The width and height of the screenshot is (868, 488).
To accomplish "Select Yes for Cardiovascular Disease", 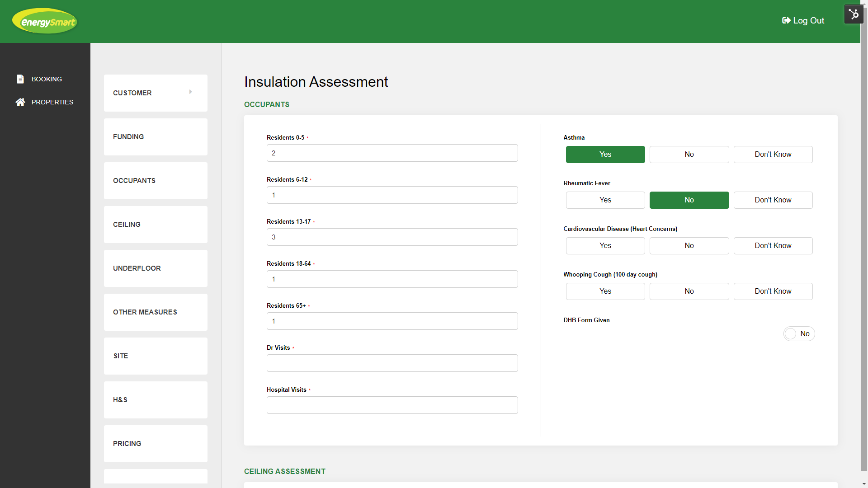I will tap(605, 246).
